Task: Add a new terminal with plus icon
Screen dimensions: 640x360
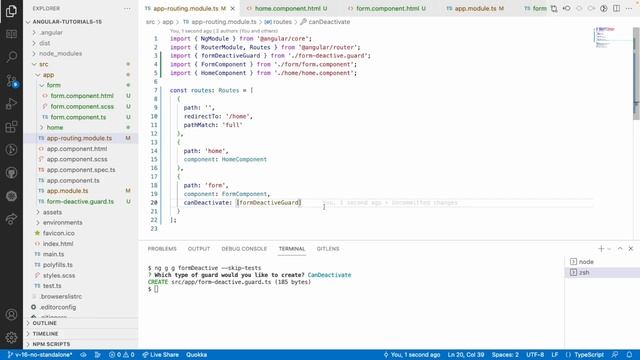Action: [x=601, y=249]
